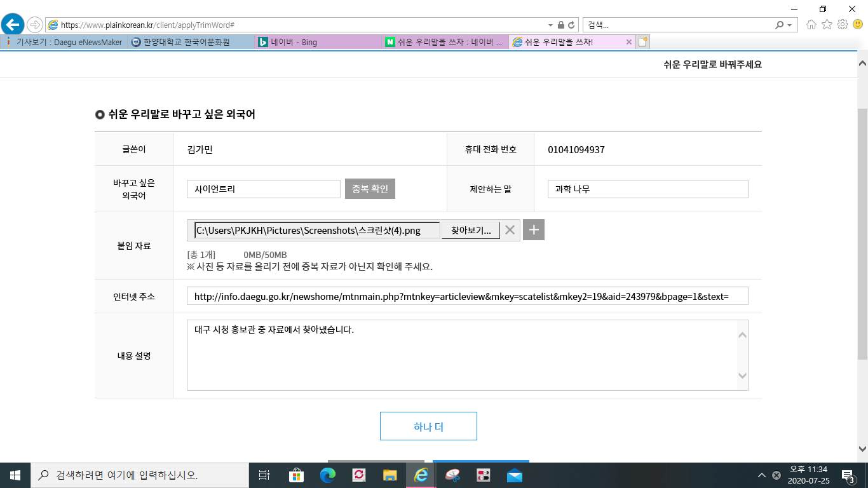This screenshot has height=488, width=868.
Task: Open Task View on the taskbar
Action: click(x=264, y=475)
